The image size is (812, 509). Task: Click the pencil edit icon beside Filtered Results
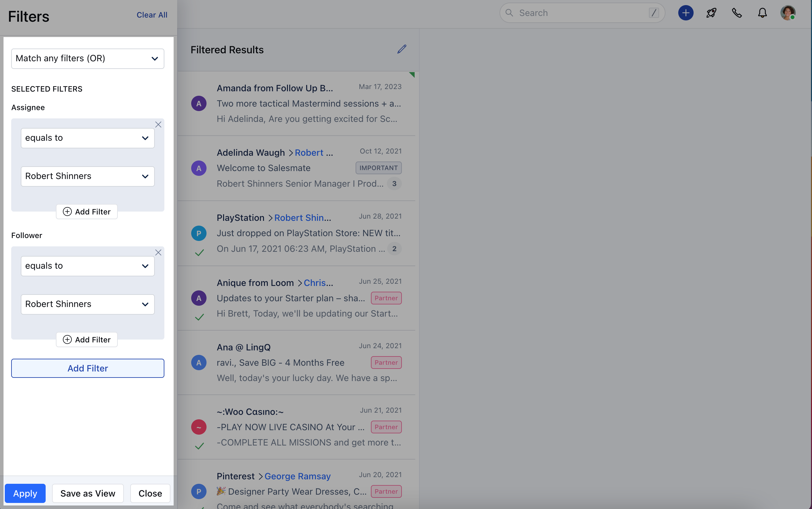(x=402, y=49)
